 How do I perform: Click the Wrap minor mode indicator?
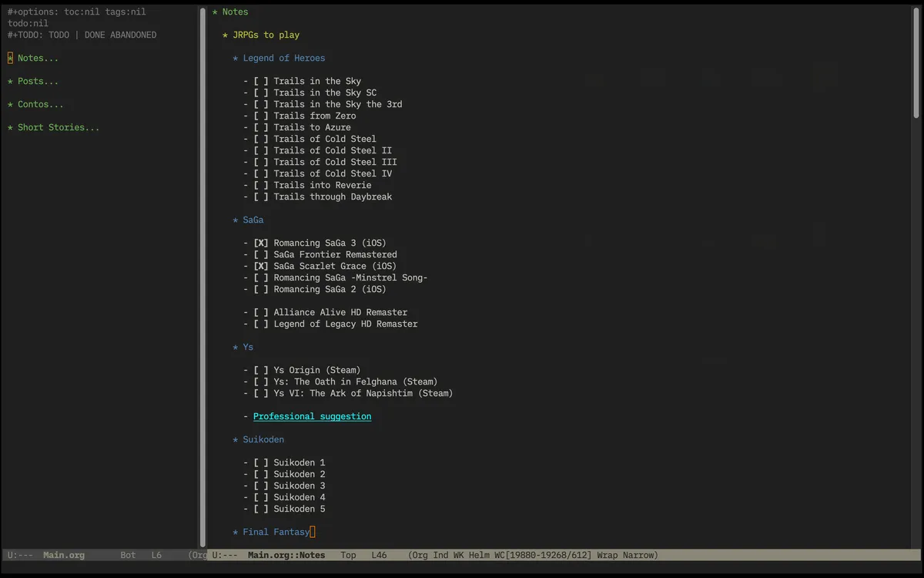pos(609,555)
